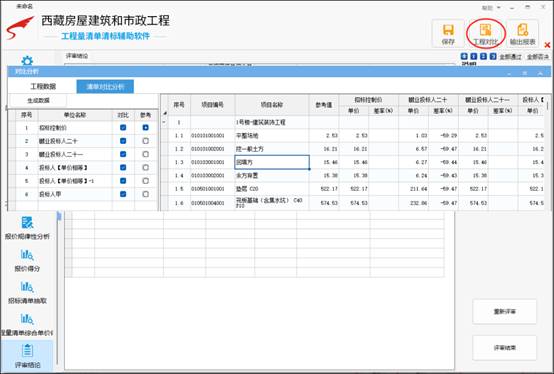The height and width of the screenshot is (374, 554).
Task: Click the 保存 save icon
Action: [448, 34]
